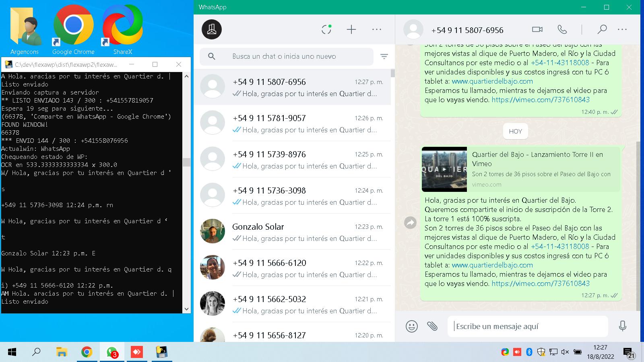Viewport: 644px width, 362px height.
Task: Switch to Chrome in taskbar
Action: tap(87, 352)
